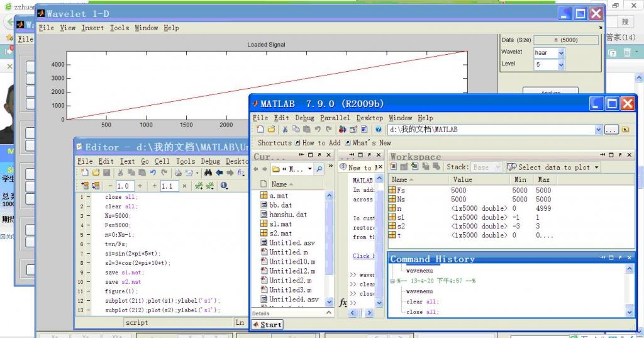Open Level 5 dropdown
The image size is (644, 338).
pyautogui.click(x=561, y=65)
